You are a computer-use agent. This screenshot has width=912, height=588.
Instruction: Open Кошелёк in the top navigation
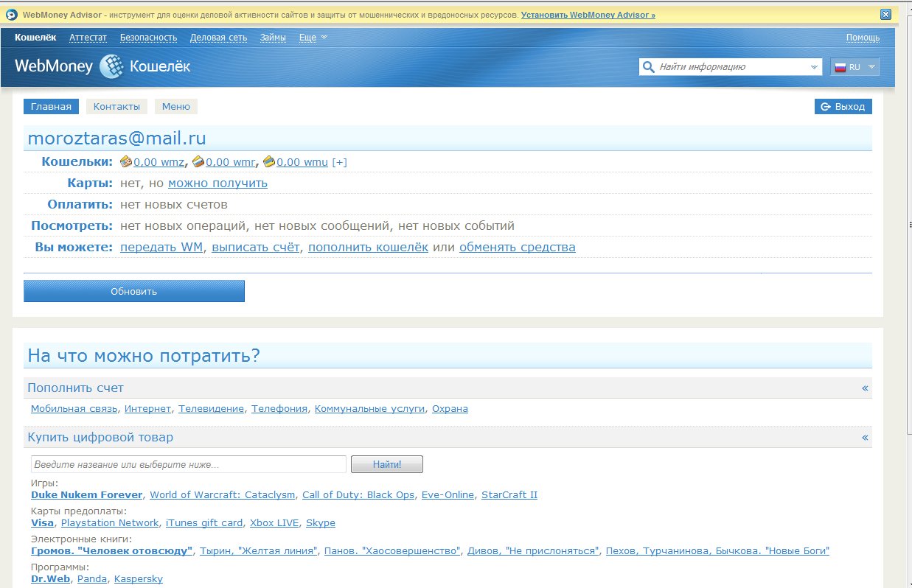tap(35, 38)
